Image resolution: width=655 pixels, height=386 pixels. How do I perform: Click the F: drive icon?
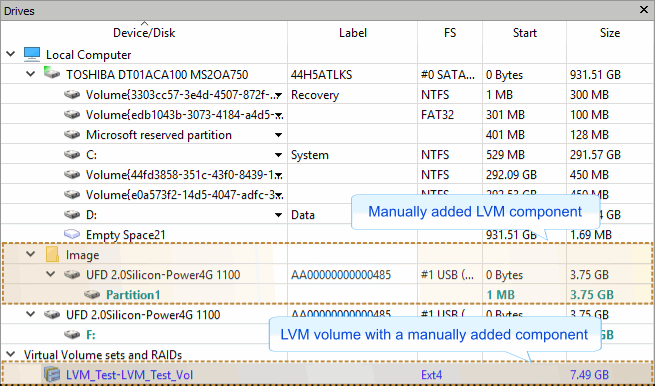click(72, 334)
